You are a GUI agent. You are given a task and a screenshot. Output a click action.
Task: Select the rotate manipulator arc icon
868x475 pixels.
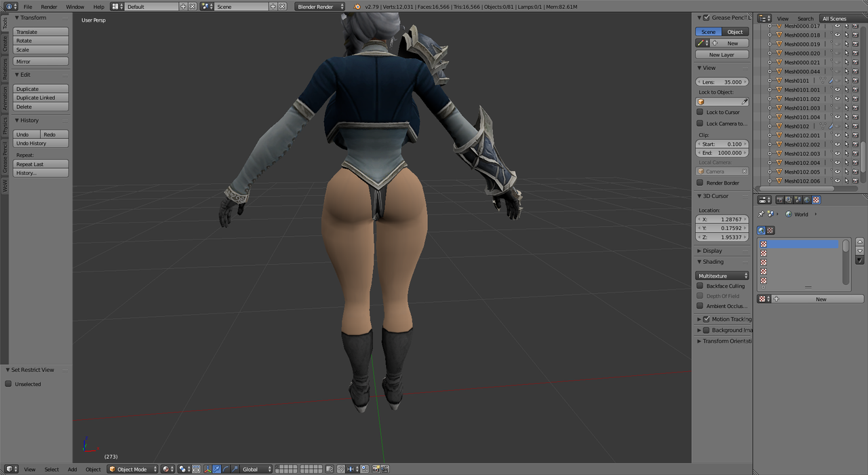point(225,469)
